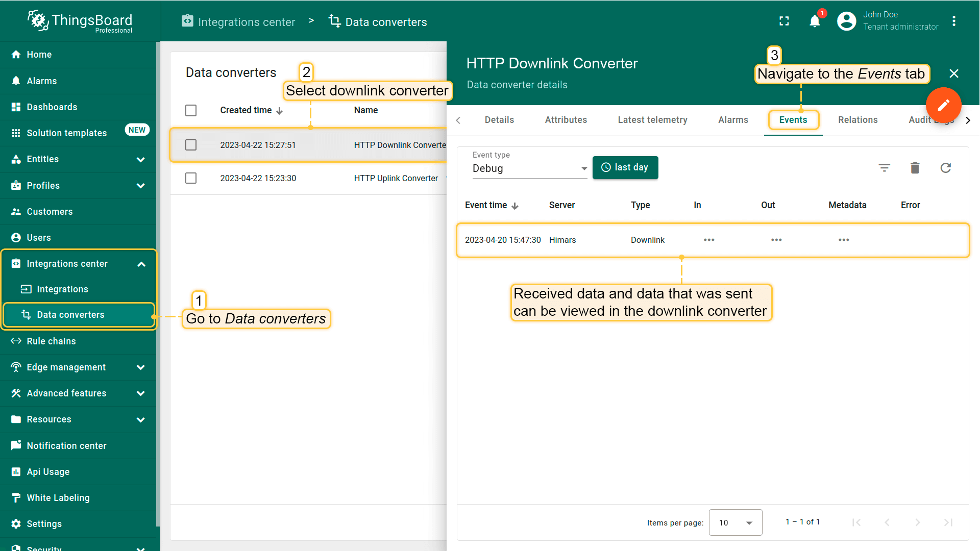This screenshot has width=980, height=551.
Task: Open the Event type Debug dropdown
Action: pos(529,168)
